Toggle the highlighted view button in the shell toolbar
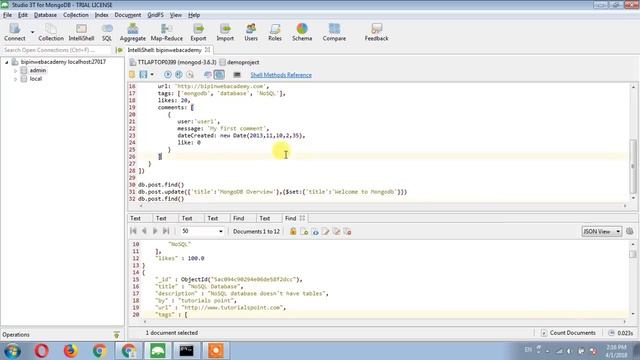Screen dimensions: 640x360 point(219,75)
